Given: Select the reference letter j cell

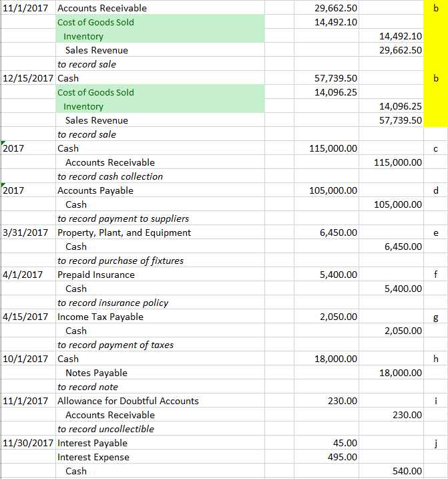Looking at the screenshot, I should 436,443.
